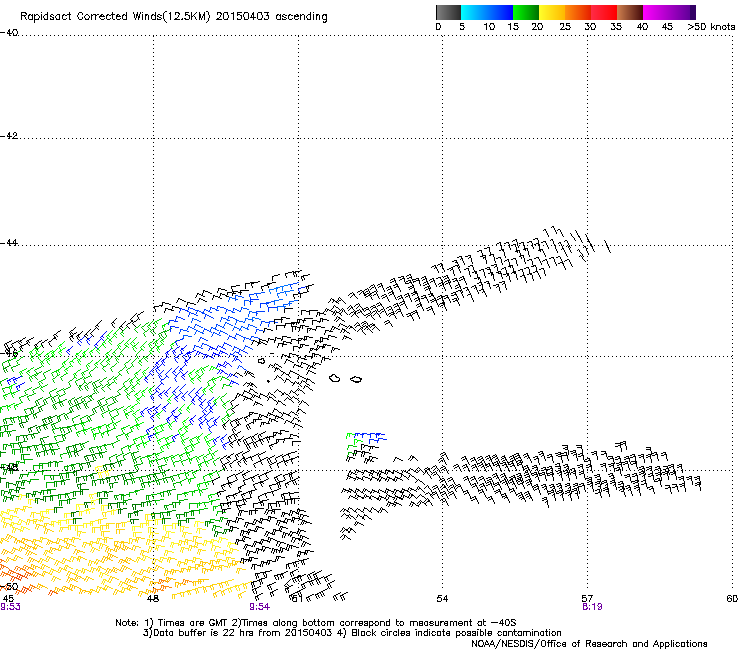This screenshot has width=740, height=650.
Task: Click the NOAA/NESDIS credit text
Action: [589, 644]
